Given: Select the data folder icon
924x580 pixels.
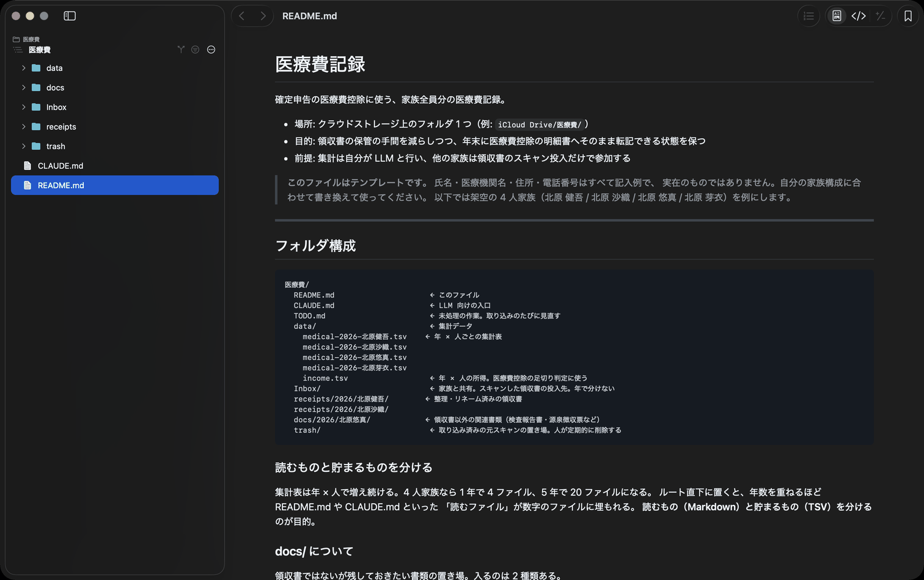Looking at the screenshot, I should pos(36,68).
